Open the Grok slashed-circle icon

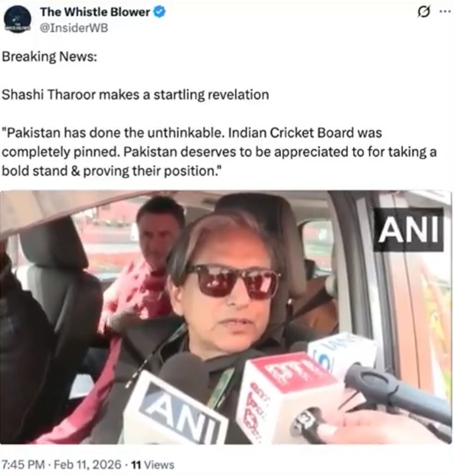click(x=424, y=12)
